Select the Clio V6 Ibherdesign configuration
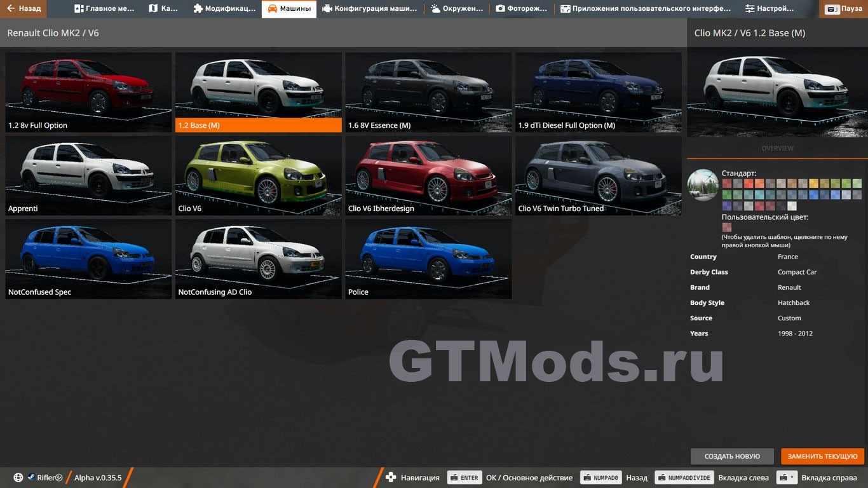Viewport: 868px width, 488px height. coord(428,175)
